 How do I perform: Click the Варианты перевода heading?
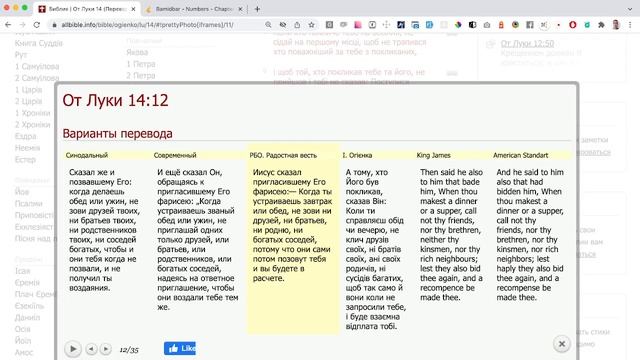click(118, 133)
